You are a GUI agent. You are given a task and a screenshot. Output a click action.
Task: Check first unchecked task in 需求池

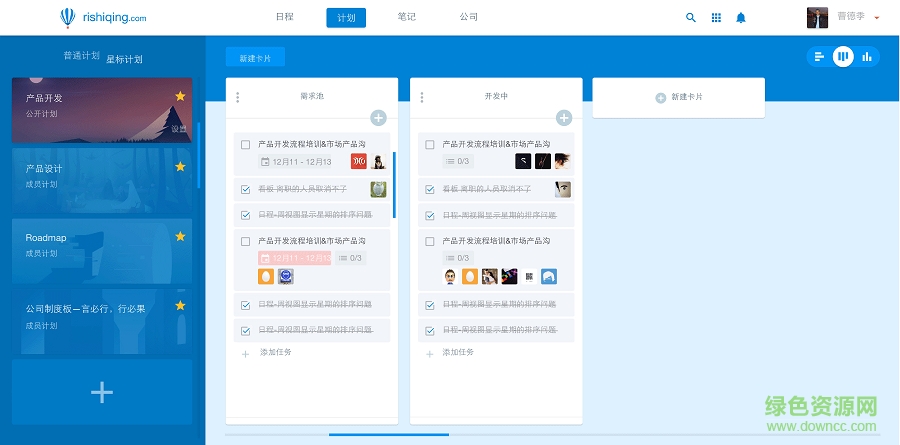tap(245, 145)
